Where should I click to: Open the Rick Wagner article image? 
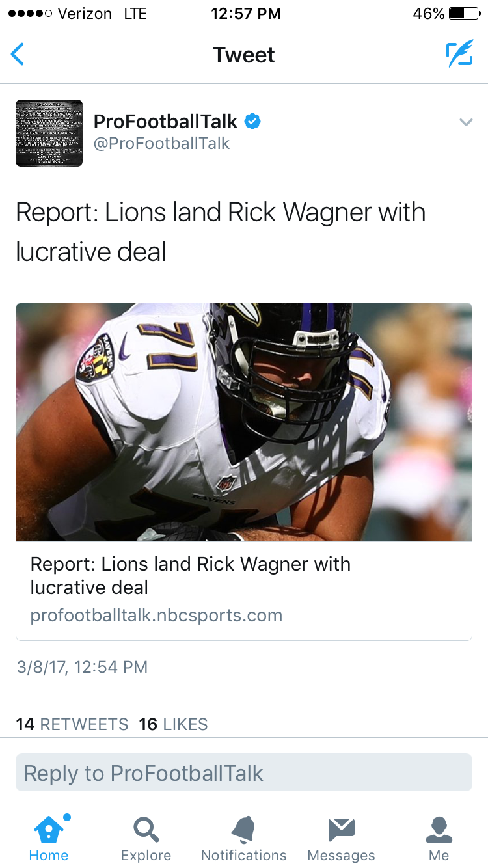[244, 422]
